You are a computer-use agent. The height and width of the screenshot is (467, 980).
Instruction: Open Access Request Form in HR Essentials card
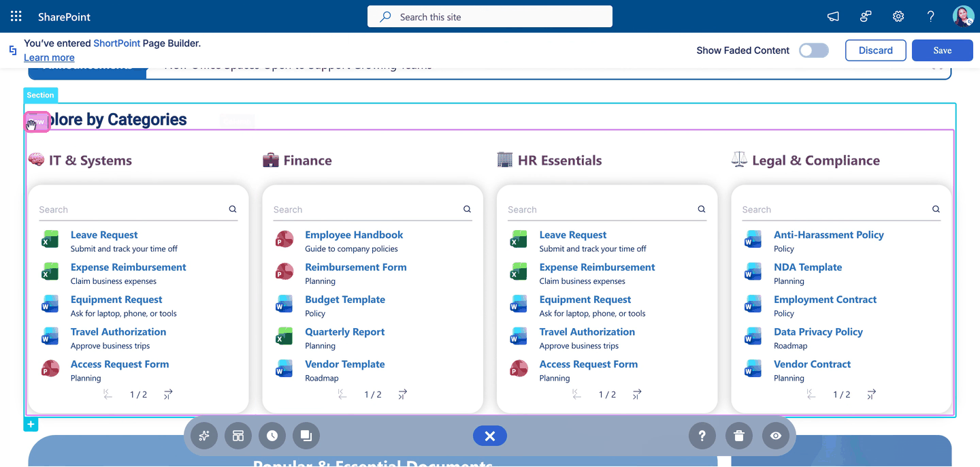(589, 364)
